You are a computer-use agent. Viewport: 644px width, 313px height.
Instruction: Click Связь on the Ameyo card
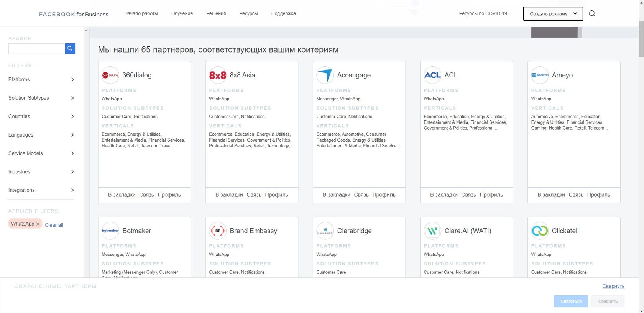click(576, 195)
